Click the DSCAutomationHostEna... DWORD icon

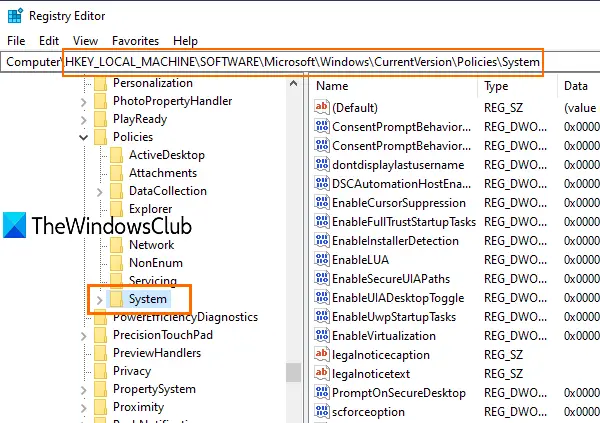point(322,183)
